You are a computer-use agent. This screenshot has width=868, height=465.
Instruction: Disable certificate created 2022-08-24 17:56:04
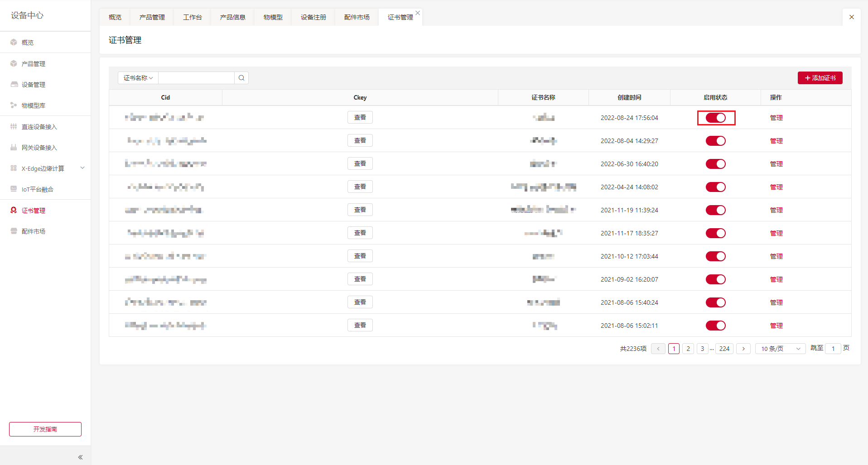pyautogui.click(x=716, y=118)
